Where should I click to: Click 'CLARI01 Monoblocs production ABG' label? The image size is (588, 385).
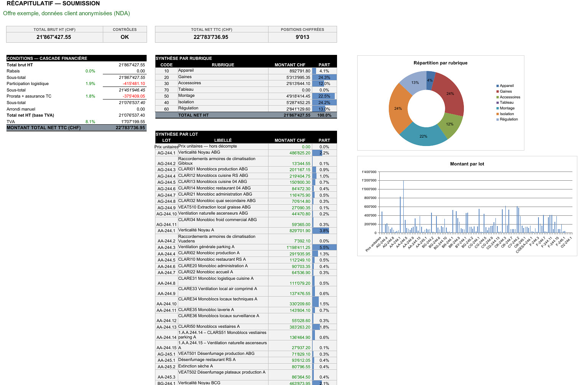tap(213, 169)
